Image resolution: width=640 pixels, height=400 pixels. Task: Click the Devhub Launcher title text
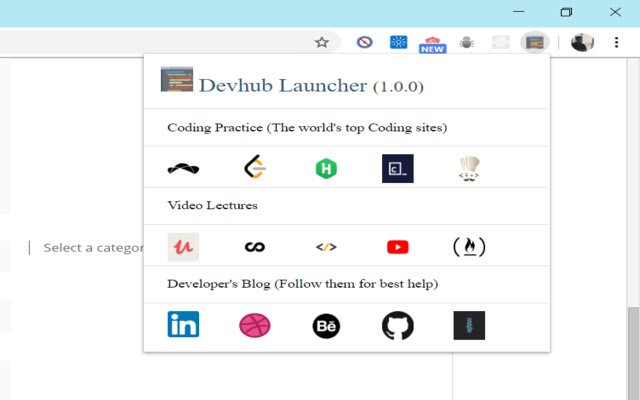coord(282,85)
